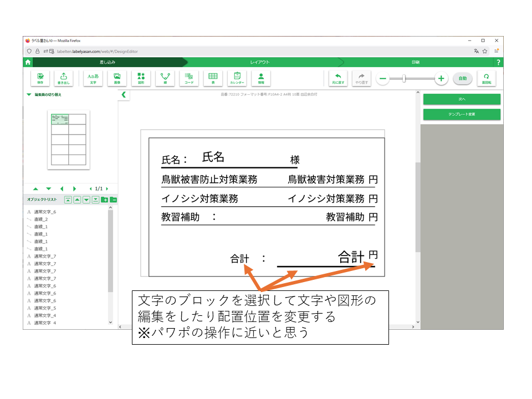
Task: Click the テンプレート変更 button
Action: (x=462, y=114)
